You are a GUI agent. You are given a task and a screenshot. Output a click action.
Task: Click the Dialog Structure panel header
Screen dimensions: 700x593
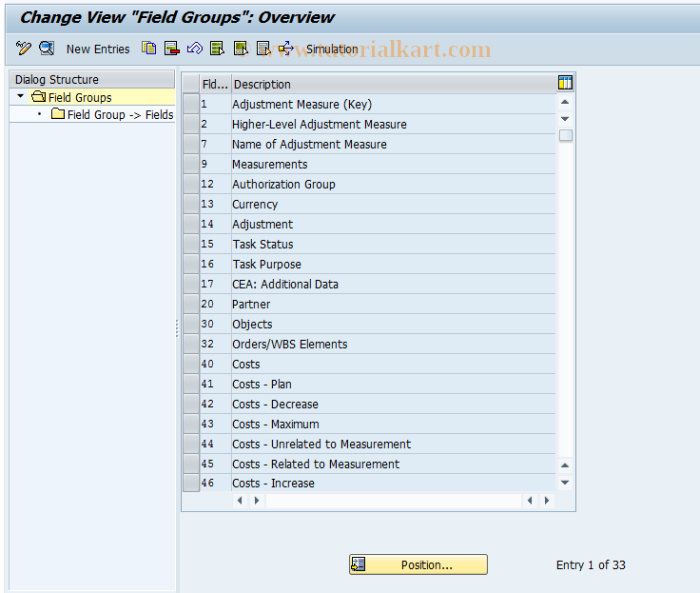(92, 79)
